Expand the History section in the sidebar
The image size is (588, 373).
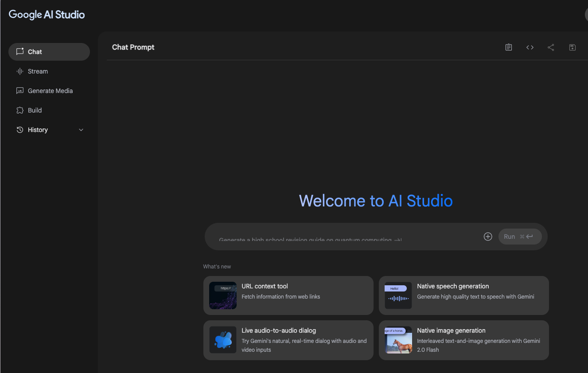click(x=49, y=130)
